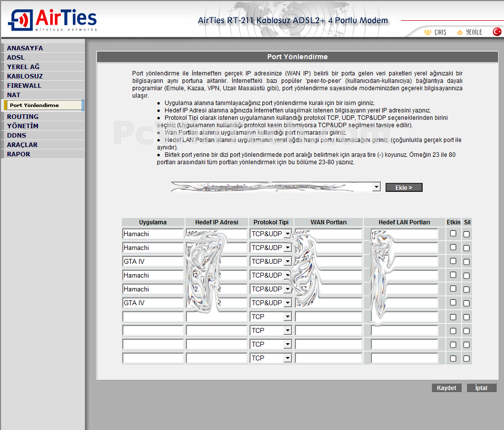Open ROUTING menu item
Screen dimensions: 504x430
point(43,116)
